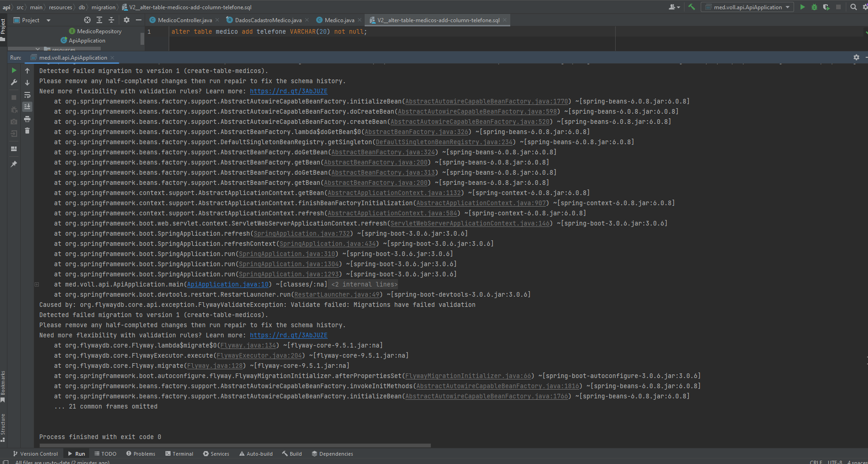Close the med.voll.api.ApiApplication run tab
868x464 pixels.
point(112,58)
